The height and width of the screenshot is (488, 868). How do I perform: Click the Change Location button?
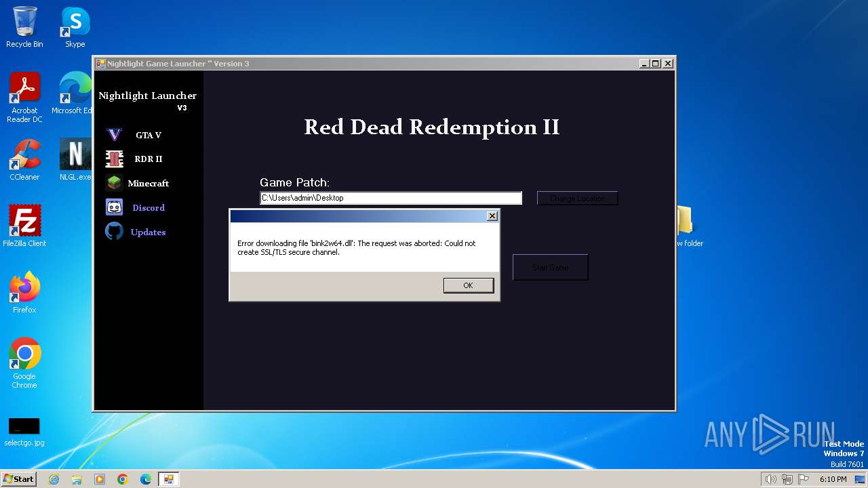577,199
